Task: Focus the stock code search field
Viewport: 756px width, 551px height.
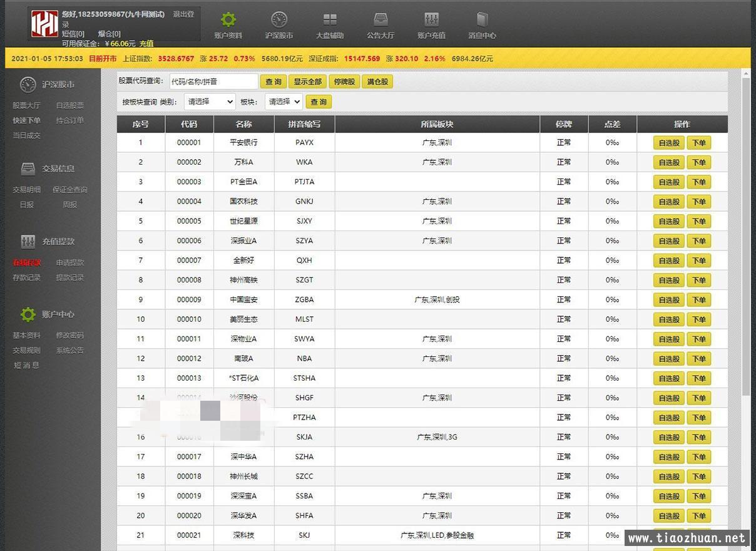Action: [x=213, y=81]
